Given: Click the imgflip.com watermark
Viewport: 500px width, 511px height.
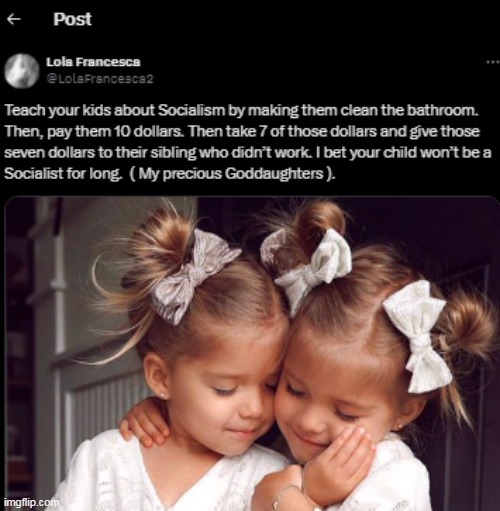Looking at the screenshot, I should pyautogui.click(x=32, y=502).
